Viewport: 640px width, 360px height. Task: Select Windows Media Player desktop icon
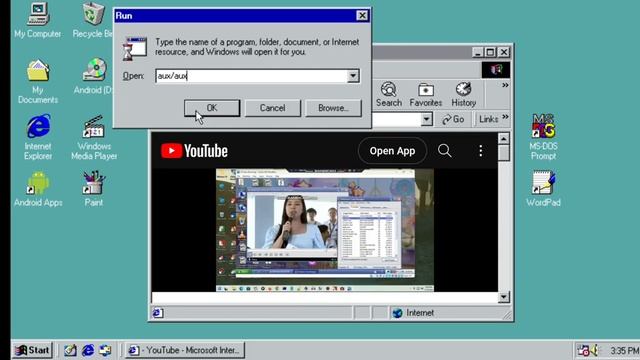(x=94, y=138)
